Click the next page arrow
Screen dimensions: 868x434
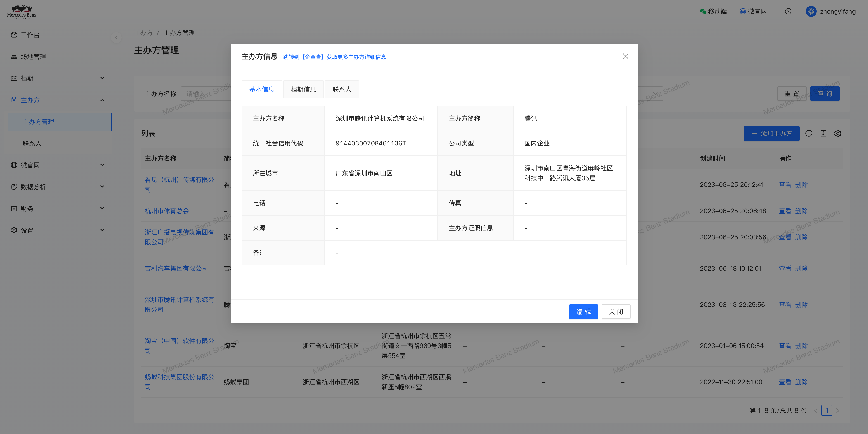click(x=838, y=410)
